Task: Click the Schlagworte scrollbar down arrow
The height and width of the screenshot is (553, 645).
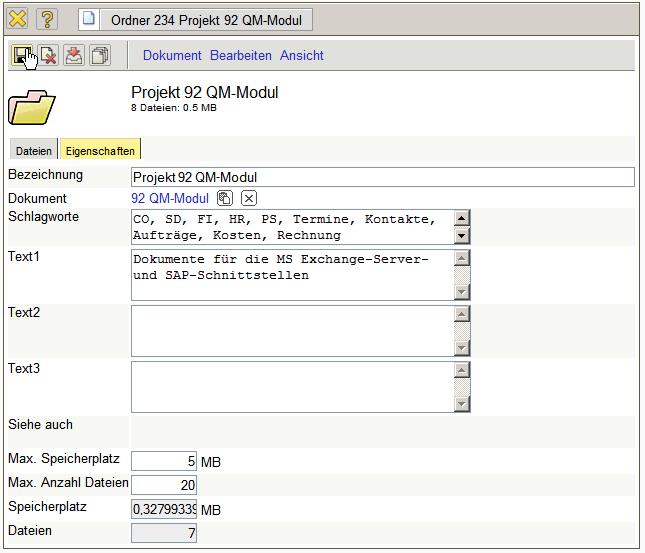Action: click(x=462, y=236)
